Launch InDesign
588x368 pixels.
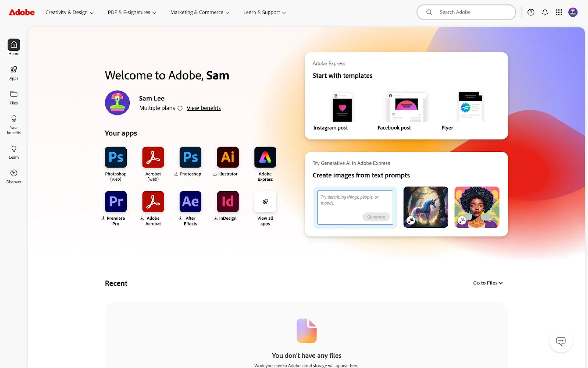point(227,202)
